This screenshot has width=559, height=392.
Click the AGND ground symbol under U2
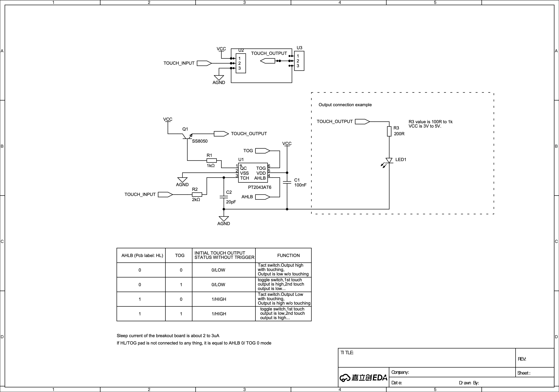[219, 78]
